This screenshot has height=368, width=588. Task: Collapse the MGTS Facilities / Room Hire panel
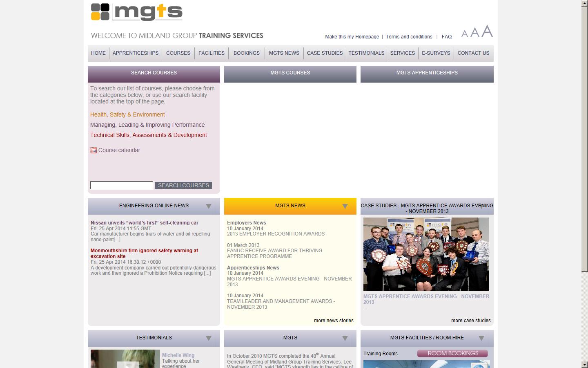[x=481, y=338]
